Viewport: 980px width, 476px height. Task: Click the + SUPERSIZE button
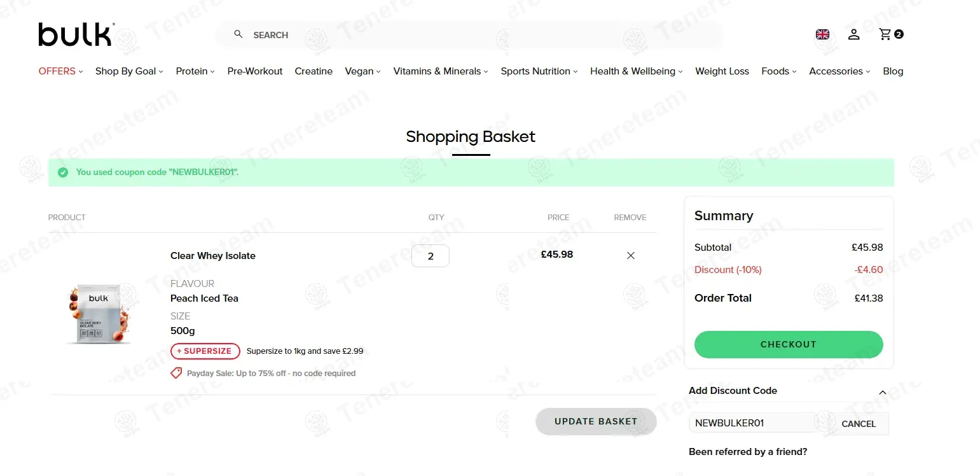coord(205,351)
